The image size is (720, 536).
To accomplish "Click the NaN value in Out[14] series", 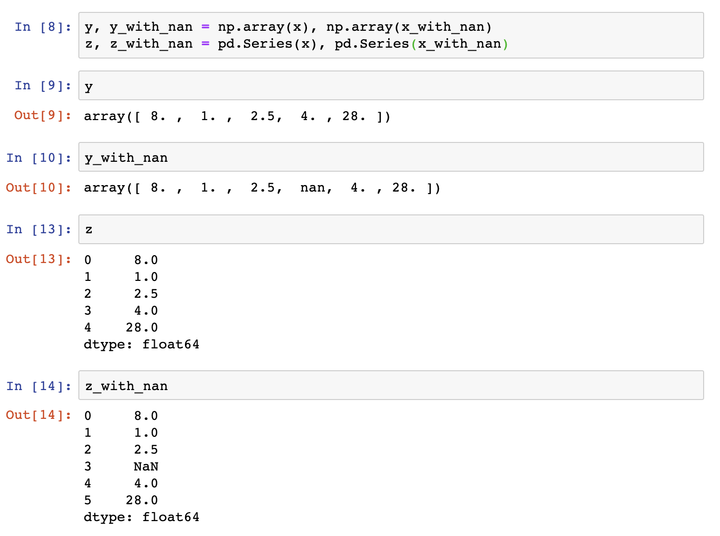I will pos(146,467).
